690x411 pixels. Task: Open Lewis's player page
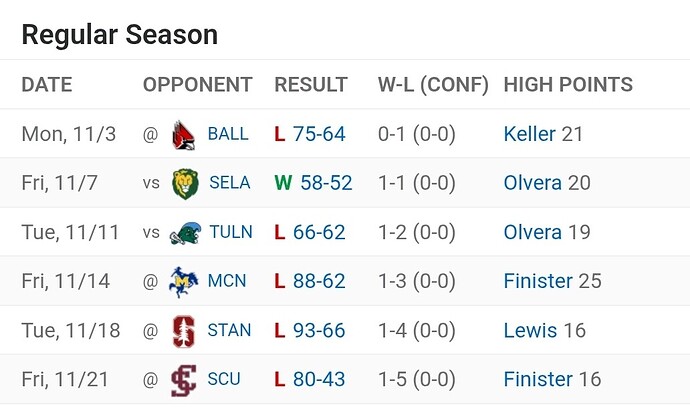530,330
